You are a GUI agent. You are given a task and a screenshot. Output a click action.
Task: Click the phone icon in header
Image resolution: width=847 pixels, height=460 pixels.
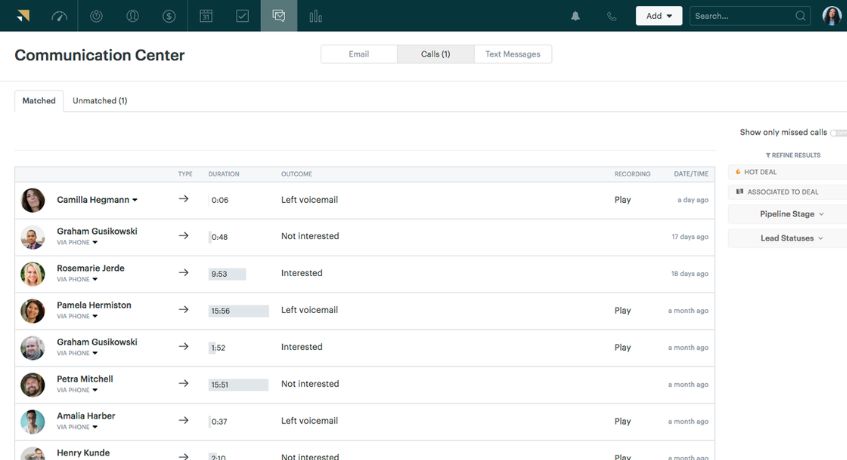(611, 16)
